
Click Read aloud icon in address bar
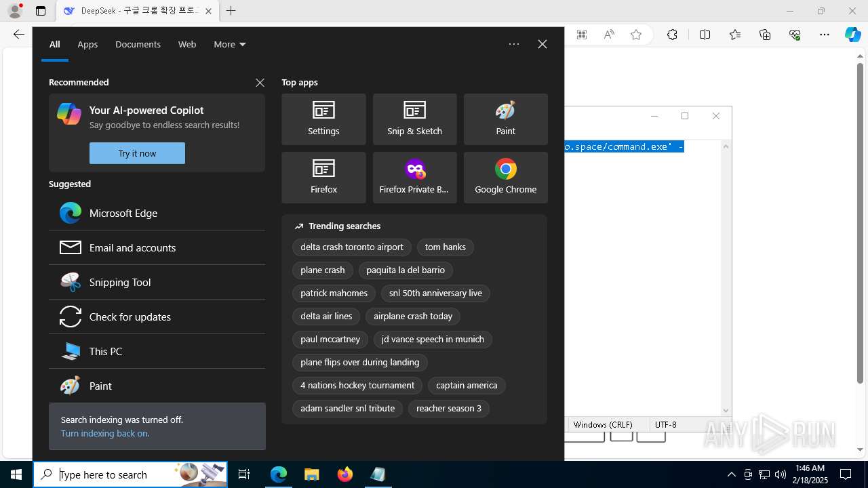point(609,35)
